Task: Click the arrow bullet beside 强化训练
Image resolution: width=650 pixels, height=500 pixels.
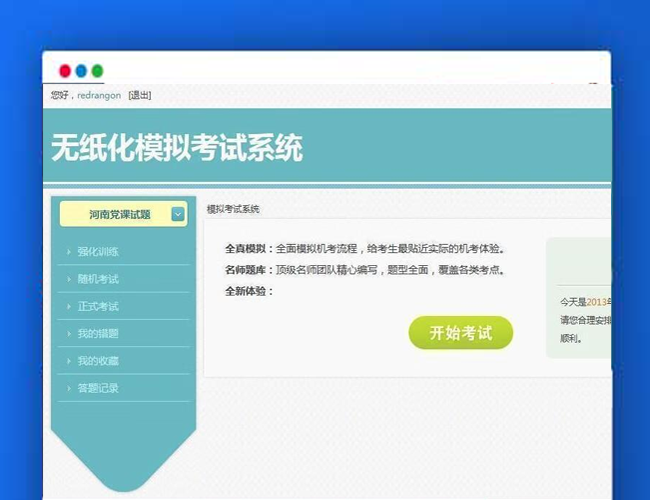Action: click(x=69, y=252)
